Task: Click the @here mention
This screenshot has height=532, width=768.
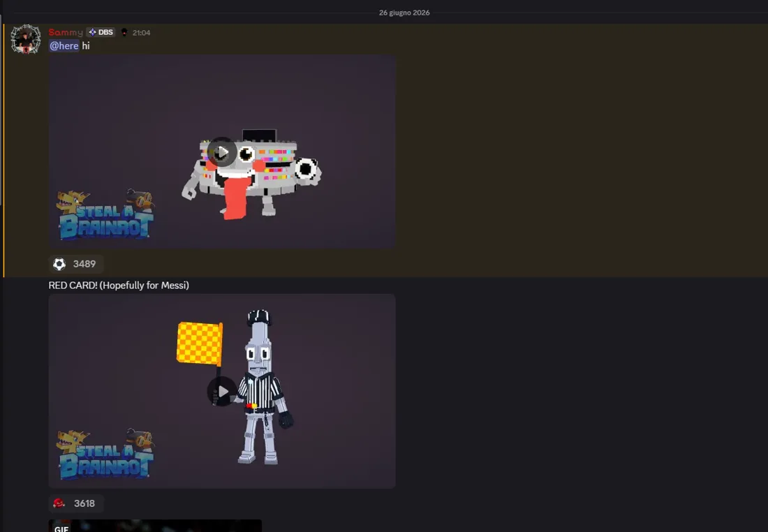Action: [64, 45]
